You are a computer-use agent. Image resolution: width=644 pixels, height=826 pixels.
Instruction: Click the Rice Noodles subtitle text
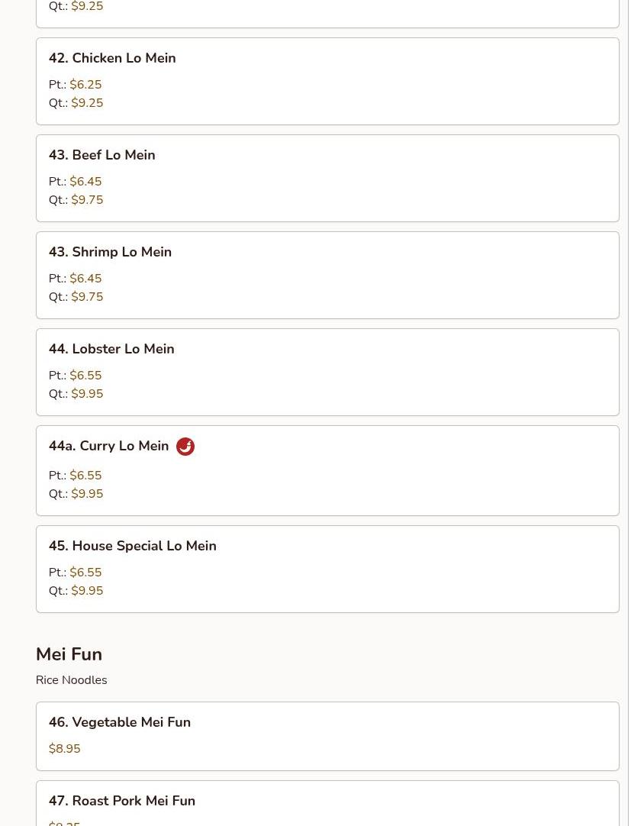[71, 680]
